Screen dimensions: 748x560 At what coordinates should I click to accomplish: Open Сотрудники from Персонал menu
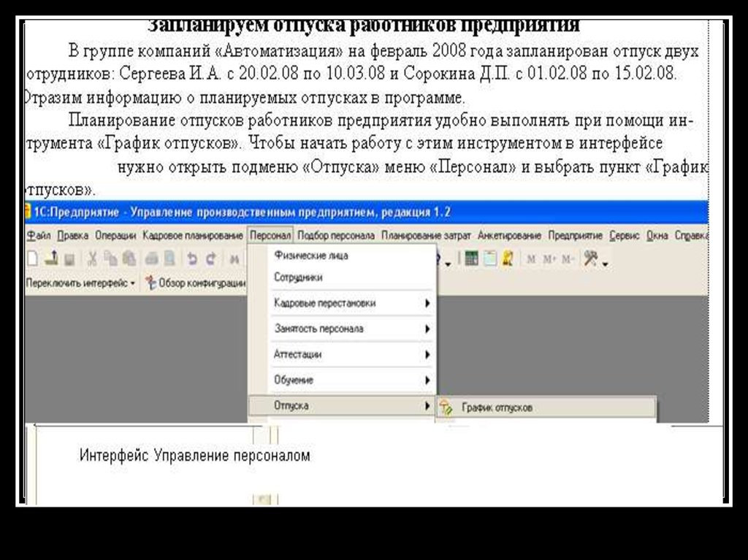click(x=298, y=277)
